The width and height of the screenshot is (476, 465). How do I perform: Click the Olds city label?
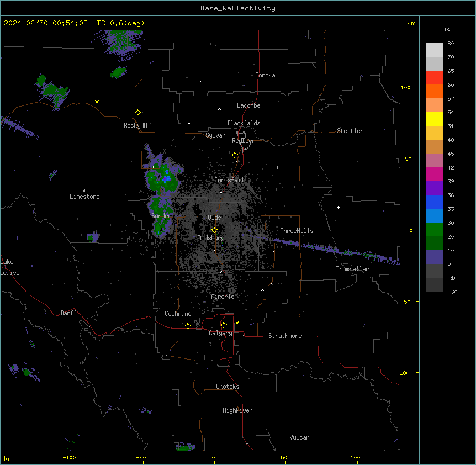point(214,218)
